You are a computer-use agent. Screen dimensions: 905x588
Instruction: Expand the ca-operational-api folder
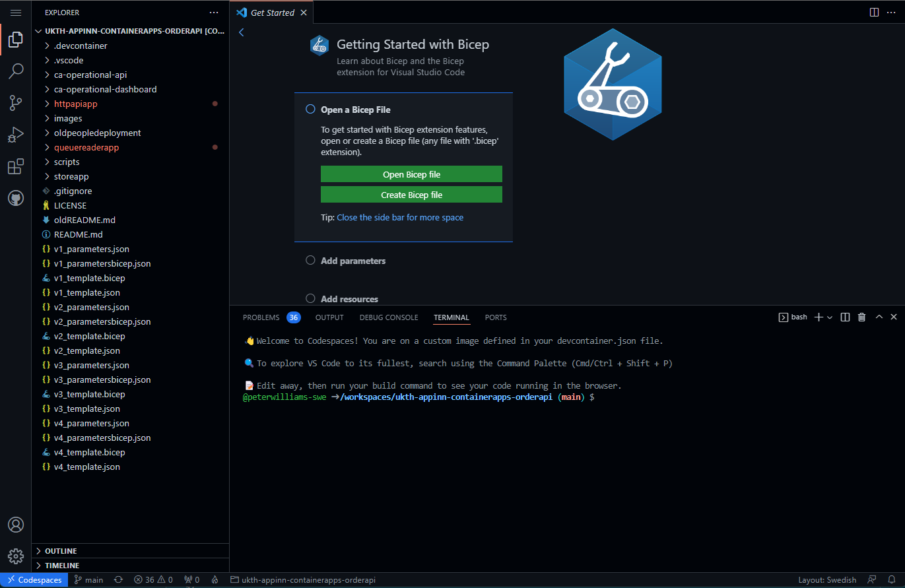pos(131,75)
